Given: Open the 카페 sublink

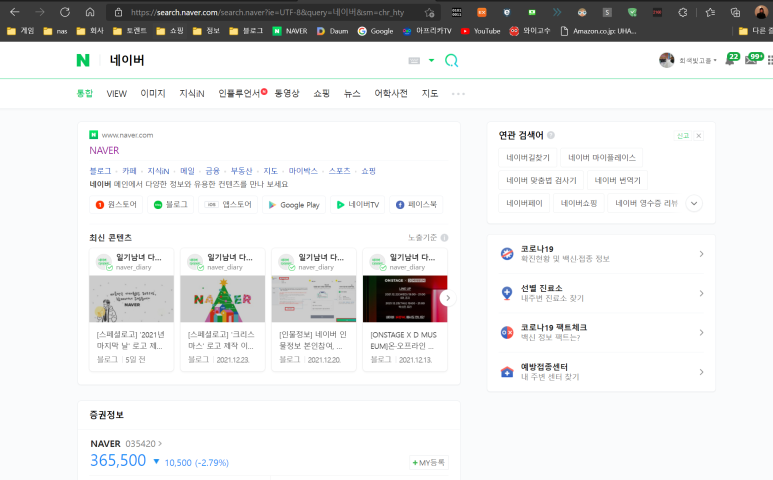Looking at the screenshot, I should 129,171.
